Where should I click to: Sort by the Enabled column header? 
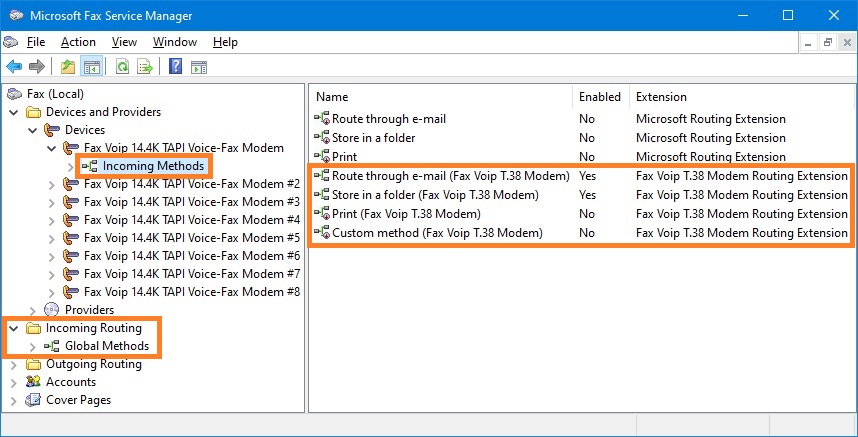[601, 97]
